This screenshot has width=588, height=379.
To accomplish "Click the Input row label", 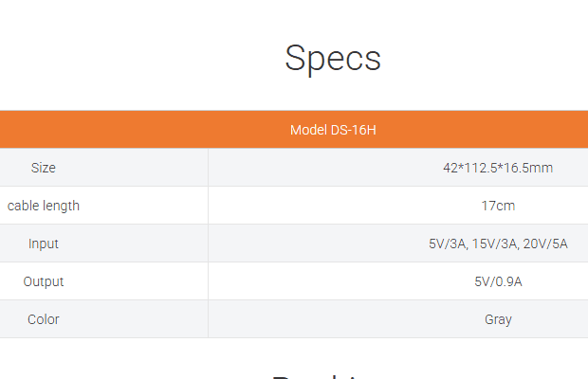I will pyautogui.click(x=44, y=244).
